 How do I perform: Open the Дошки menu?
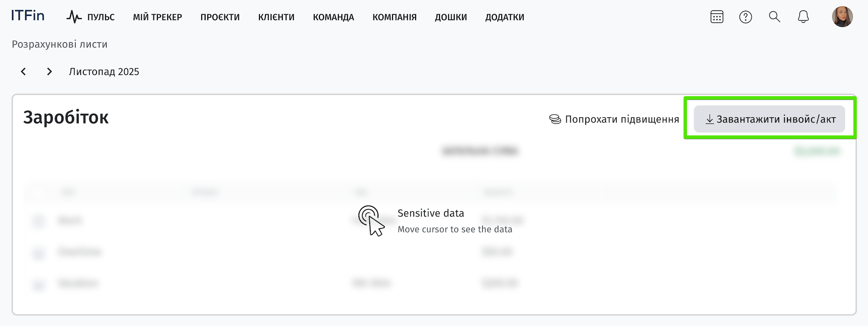(451, 17)
